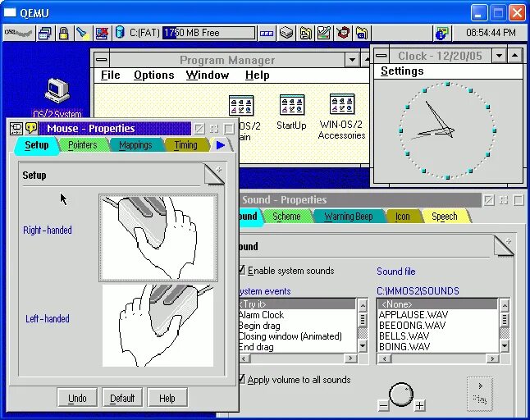Open the Speech tab in Sound Properties
Screen dimensions: 530x420
click(x=444, y=217)
